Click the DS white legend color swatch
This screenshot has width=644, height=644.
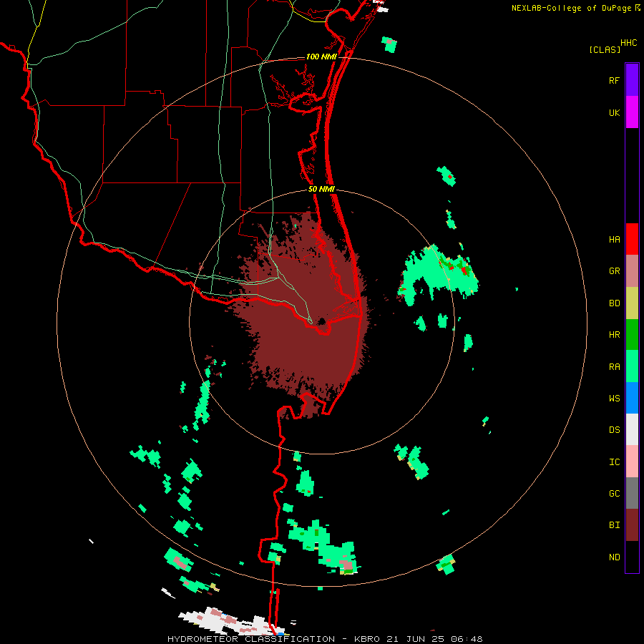[632, 429]
